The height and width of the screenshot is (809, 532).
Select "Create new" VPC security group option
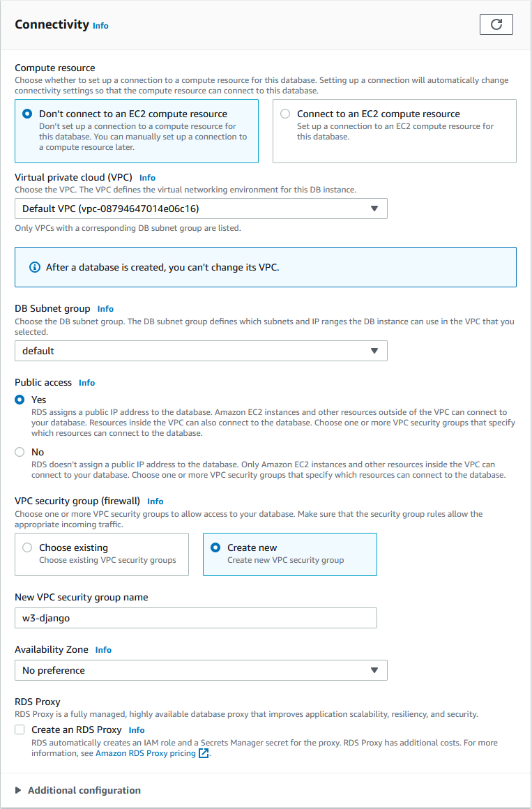pyautogui.click(x=215, y=547)
